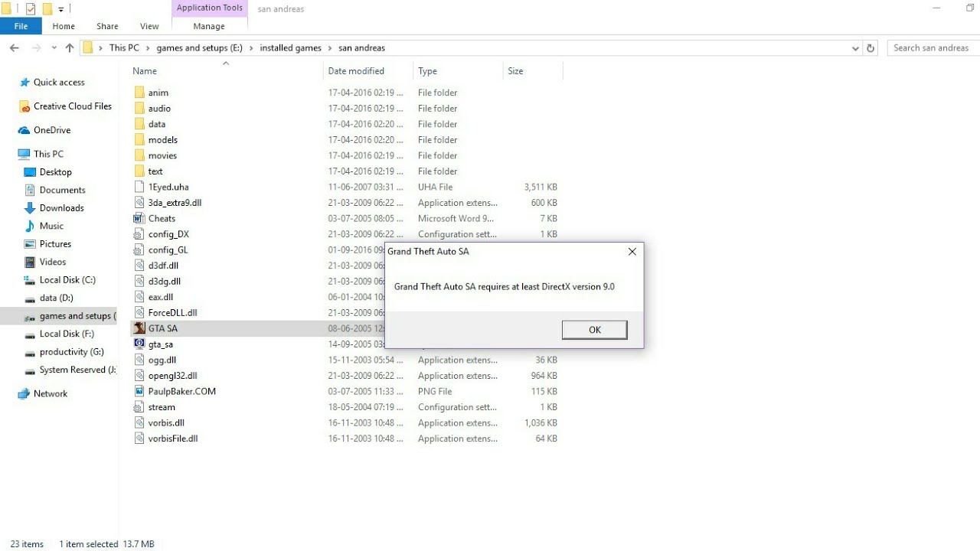Viewport: 980px width, 551px height.
Task: Select the Cheats Word document icon
Action: [139, 218]
